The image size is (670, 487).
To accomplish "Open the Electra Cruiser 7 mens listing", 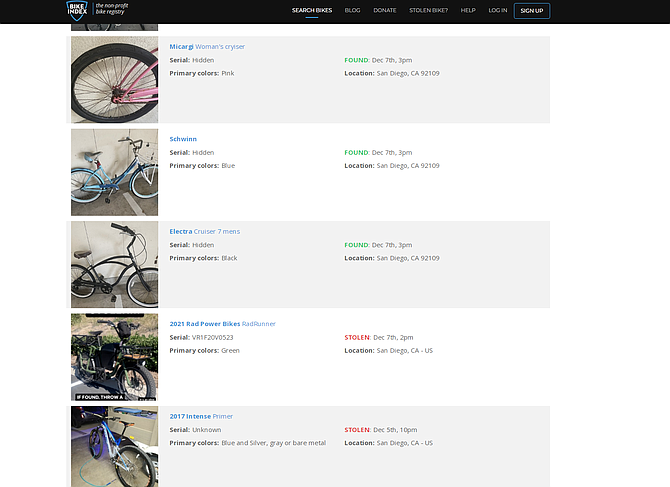I will coord(205,231).
